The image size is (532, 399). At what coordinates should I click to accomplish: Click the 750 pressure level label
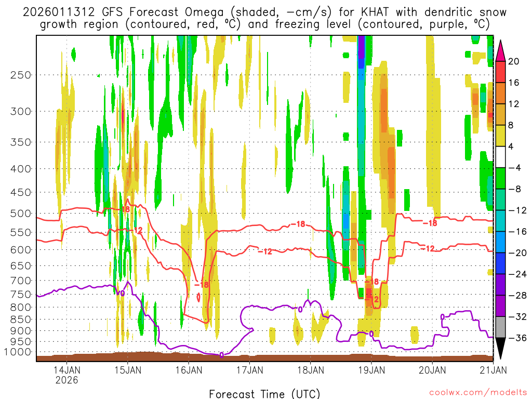[21, 295]
